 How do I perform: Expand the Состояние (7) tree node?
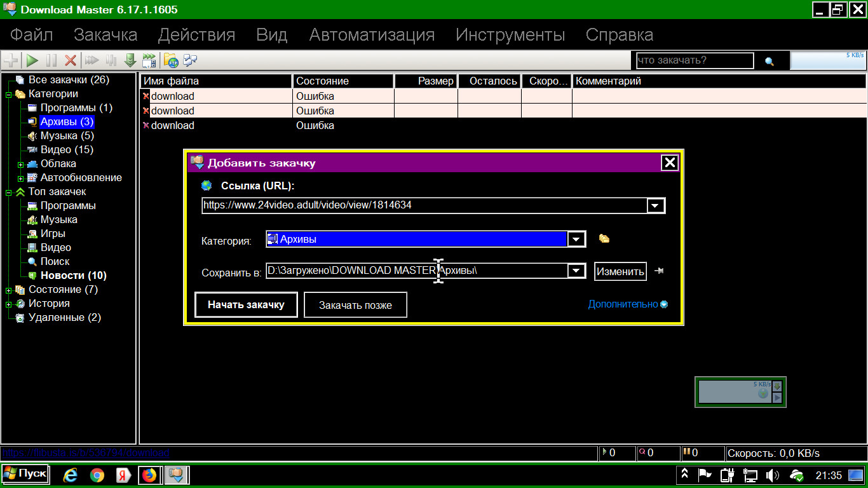pos(9,290)
